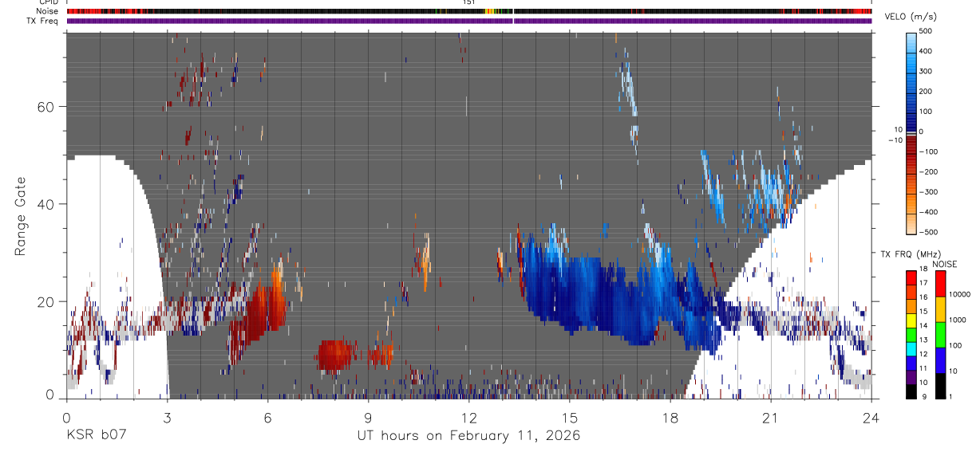Pick the green NOISE legend swatch
This screenshot has height=452, width=980.
click(940, 334)
